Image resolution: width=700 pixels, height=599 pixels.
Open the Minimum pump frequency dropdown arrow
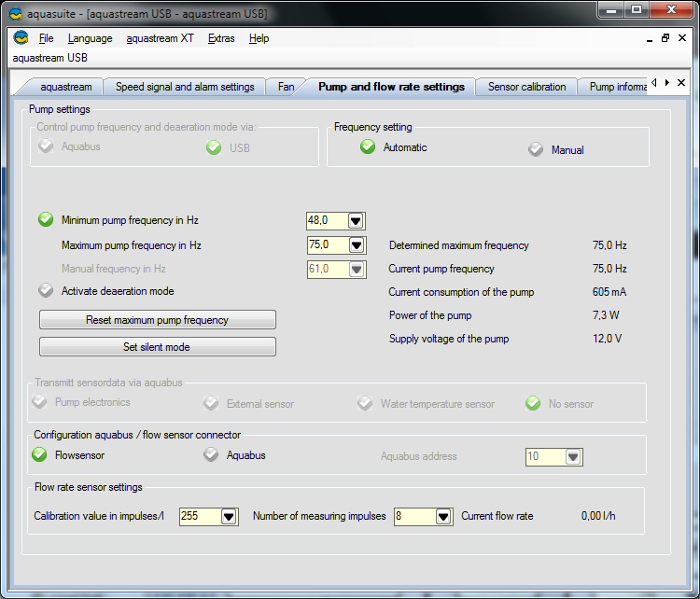356,221
